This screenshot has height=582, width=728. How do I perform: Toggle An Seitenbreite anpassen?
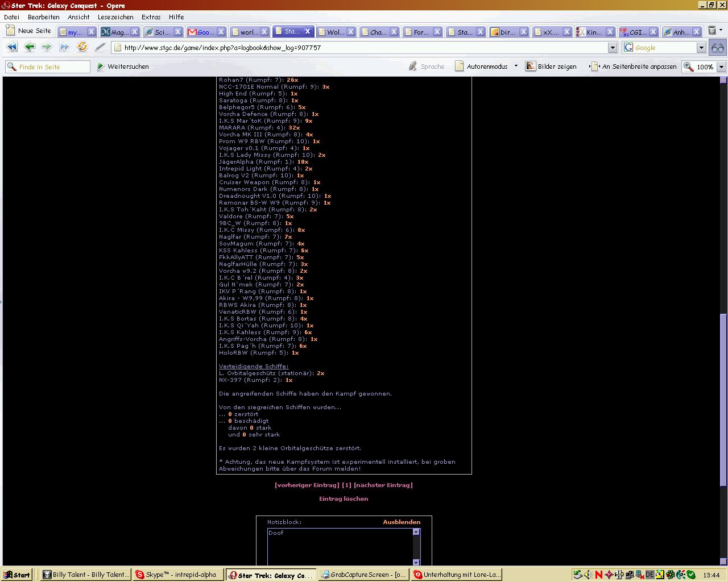634,66
